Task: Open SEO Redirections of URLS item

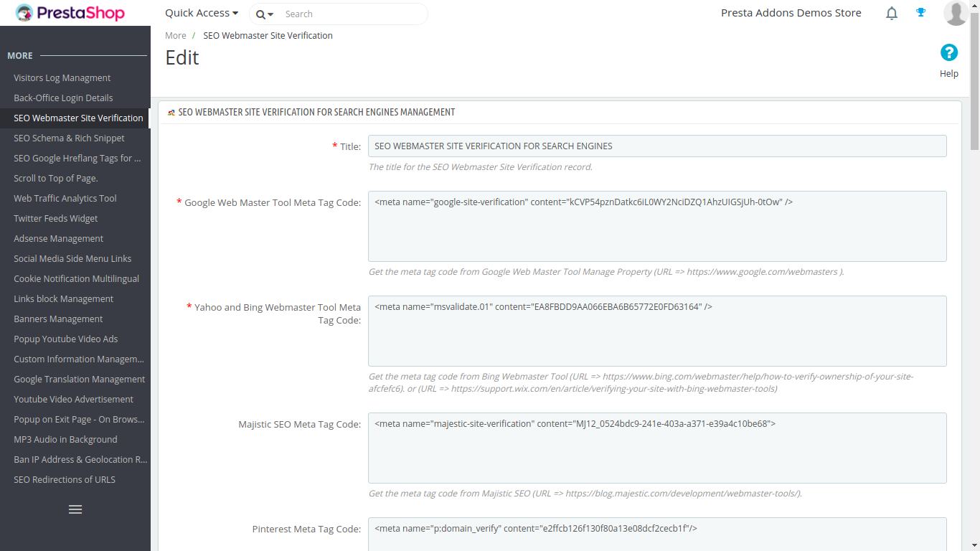Action: 75,479
